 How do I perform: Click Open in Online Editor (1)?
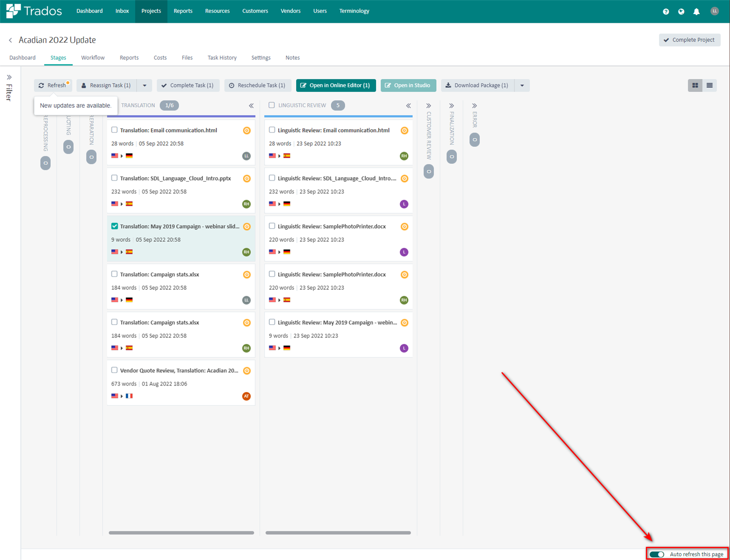point(336,85)
